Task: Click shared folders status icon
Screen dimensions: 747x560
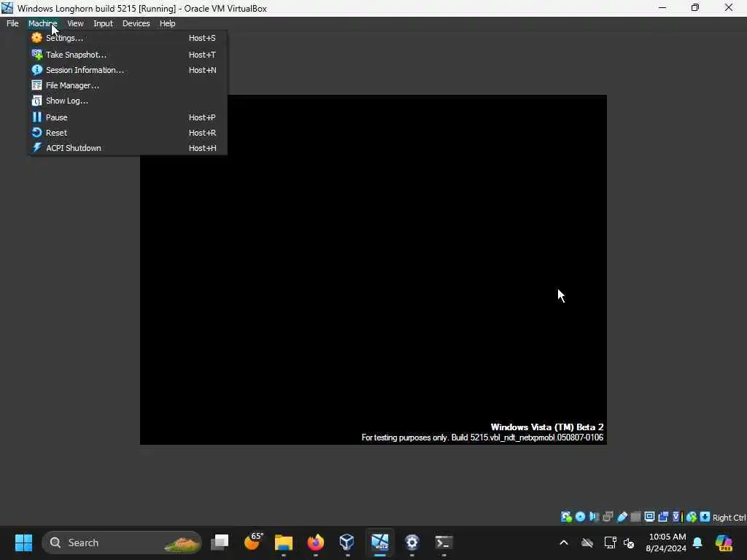Action: (x=635, y=517)
